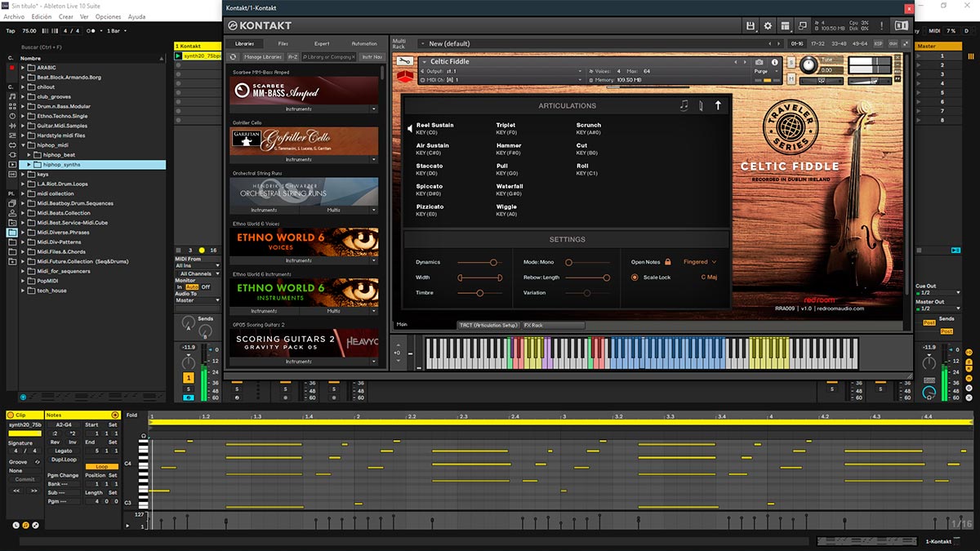This screenshot has width=980, height=551.
Task: Show the clip Envelopes box icon
Action: point(36,524)
